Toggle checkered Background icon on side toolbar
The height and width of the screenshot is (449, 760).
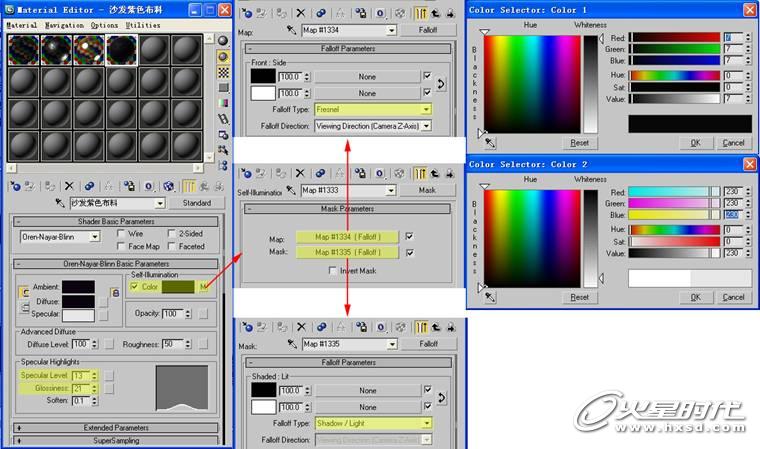pyautogui.click(x=223, y=73)
